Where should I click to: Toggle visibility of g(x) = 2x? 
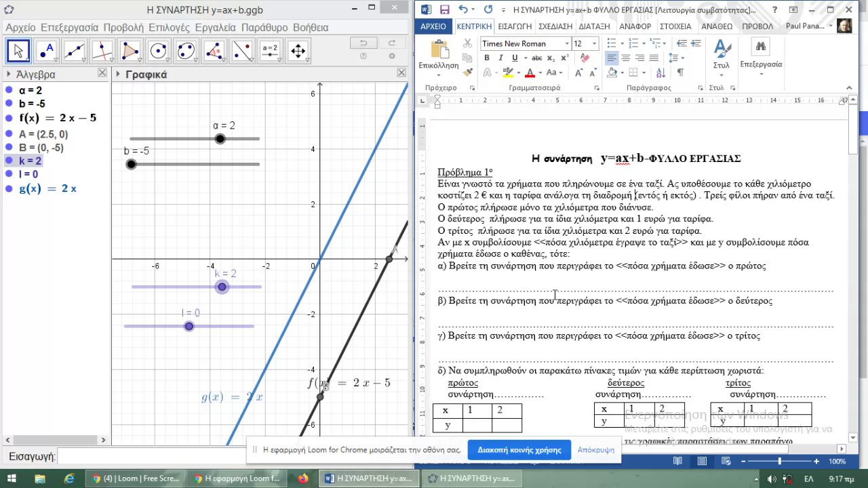9,188
